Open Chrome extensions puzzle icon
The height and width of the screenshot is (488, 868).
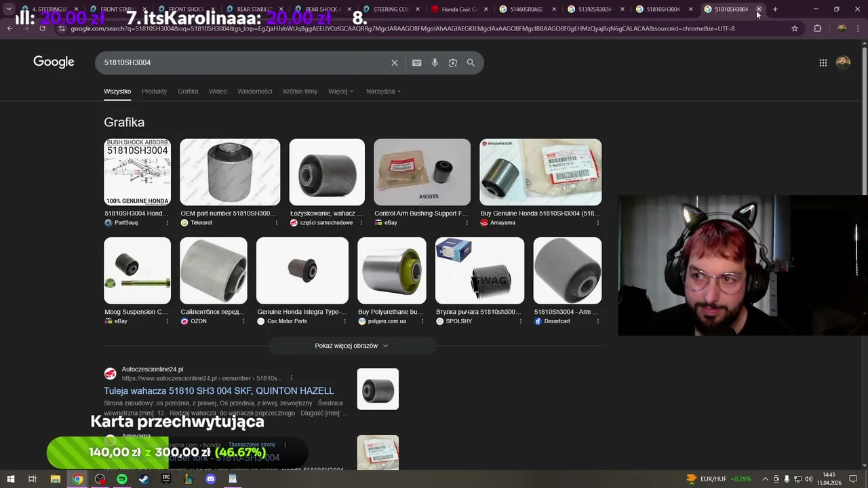tap(817, 28)
